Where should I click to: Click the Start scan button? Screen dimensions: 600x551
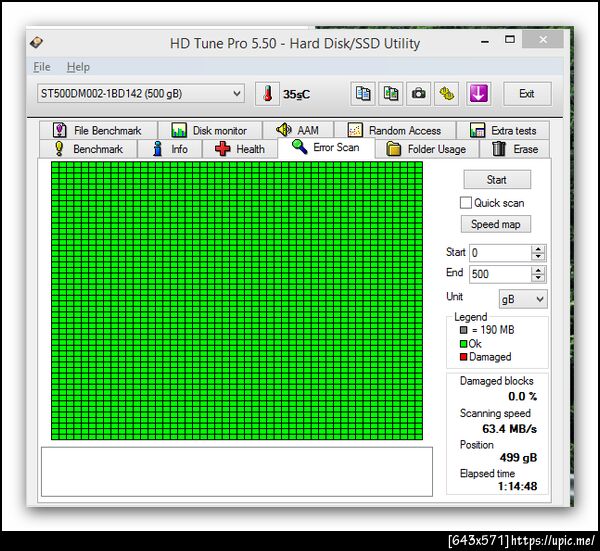point(497,179)
